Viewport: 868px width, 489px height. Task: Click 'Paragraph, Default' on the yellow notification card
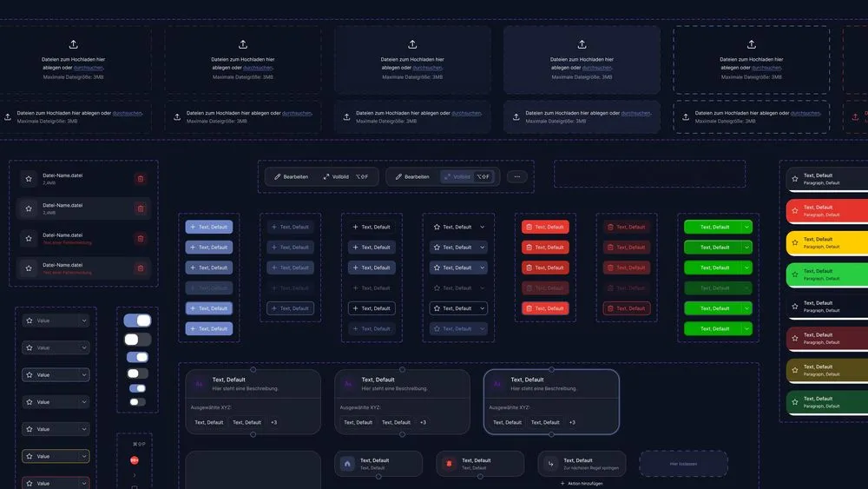[821, 247]
